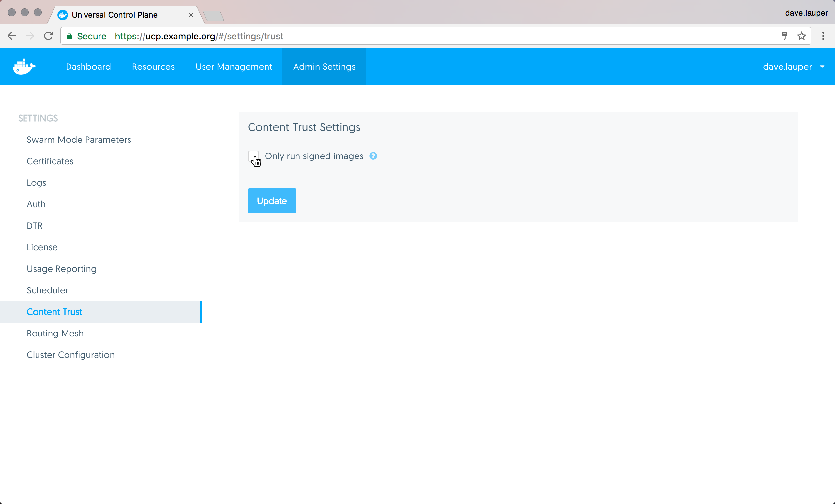835x504 pixels.
Task: Select Certificates in settings sidebar
Action: coord(50,161)
